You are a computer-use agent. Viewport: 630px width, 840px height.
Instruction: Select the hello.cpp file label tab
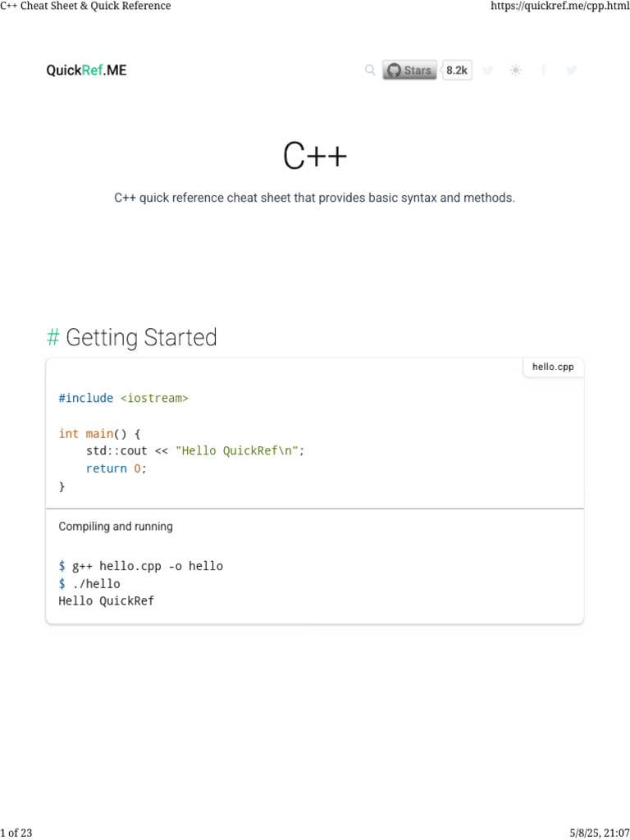[x=553, y=367]
